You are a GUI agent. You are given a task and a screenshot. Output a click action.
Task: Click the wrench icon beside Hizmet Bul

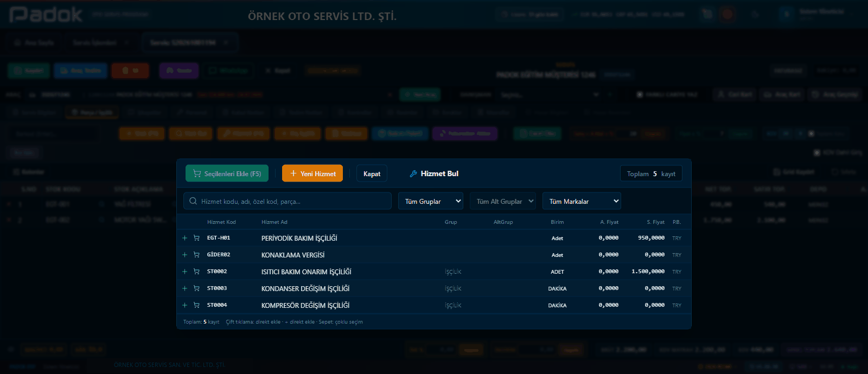tap(413, 173)
